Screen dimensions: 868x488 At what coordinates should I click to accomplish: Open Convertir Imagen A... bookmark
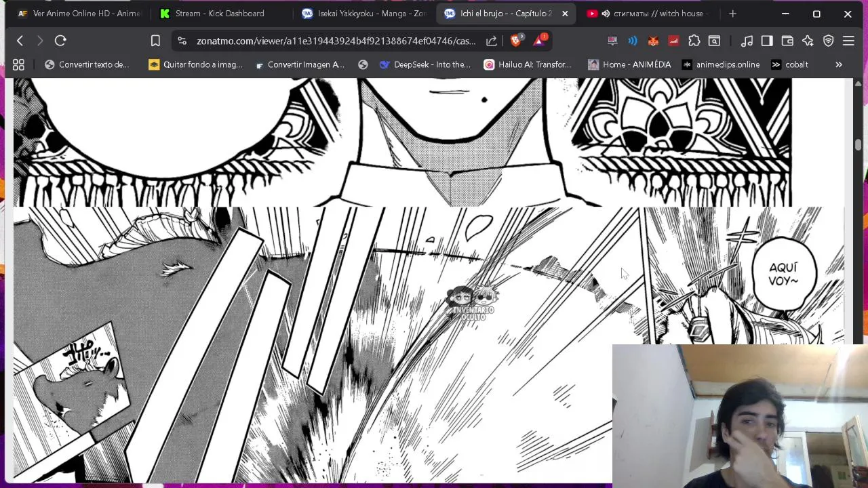[299, 64]
